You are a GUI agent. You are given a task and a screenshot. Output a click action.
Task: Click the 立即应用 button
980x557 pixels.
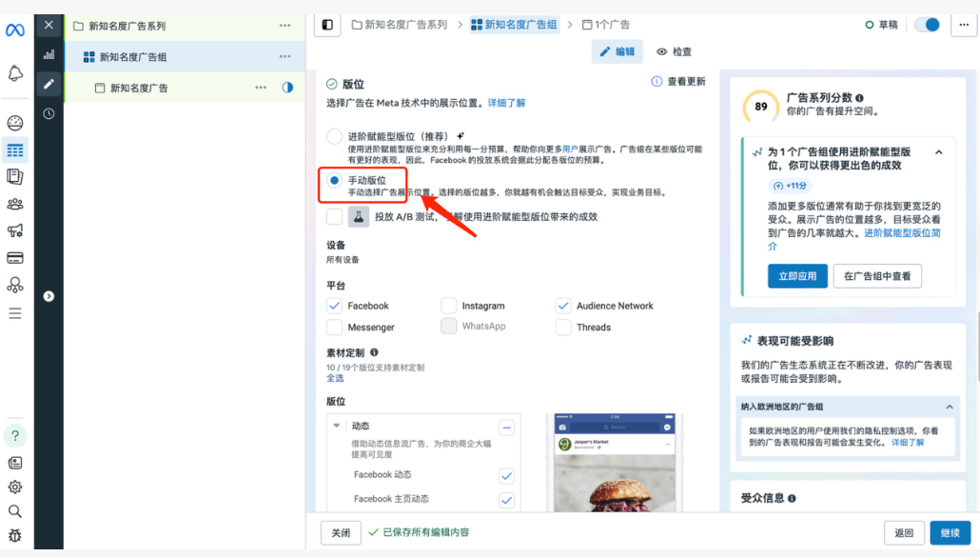[x=796, y=276]
